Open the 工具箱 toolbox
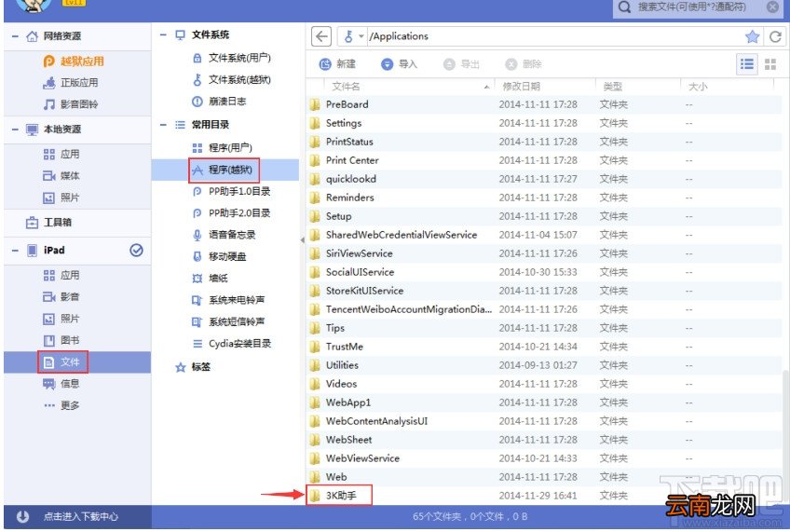 click(48, 222)
